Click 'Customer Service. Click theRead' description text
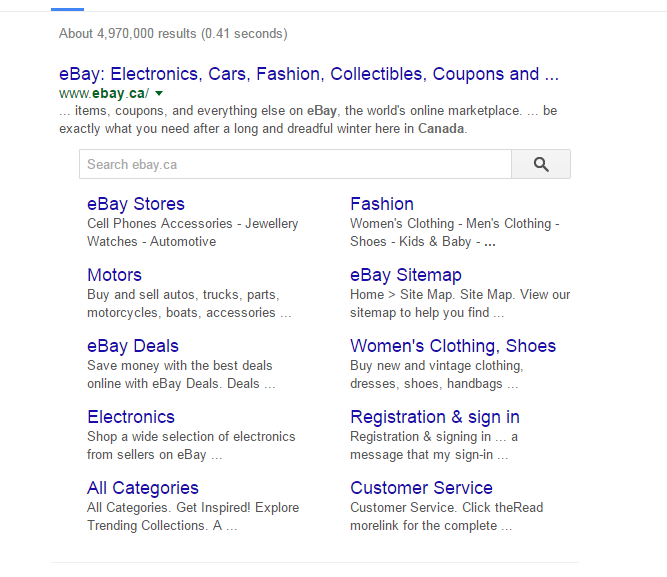The image size is (667, 577). tap(447, 508)
